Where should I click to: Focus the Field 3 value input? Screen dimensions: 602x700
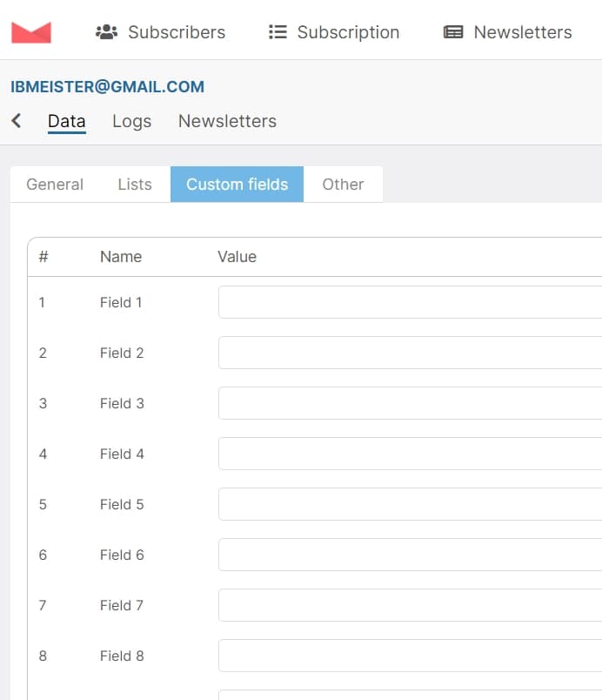click(x=411, y=403)
